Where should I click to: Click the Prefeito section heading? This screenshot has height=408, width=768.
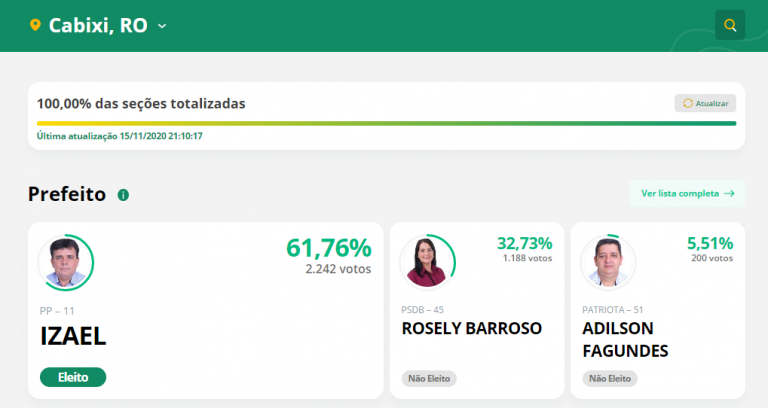click(x=67, y=194)
